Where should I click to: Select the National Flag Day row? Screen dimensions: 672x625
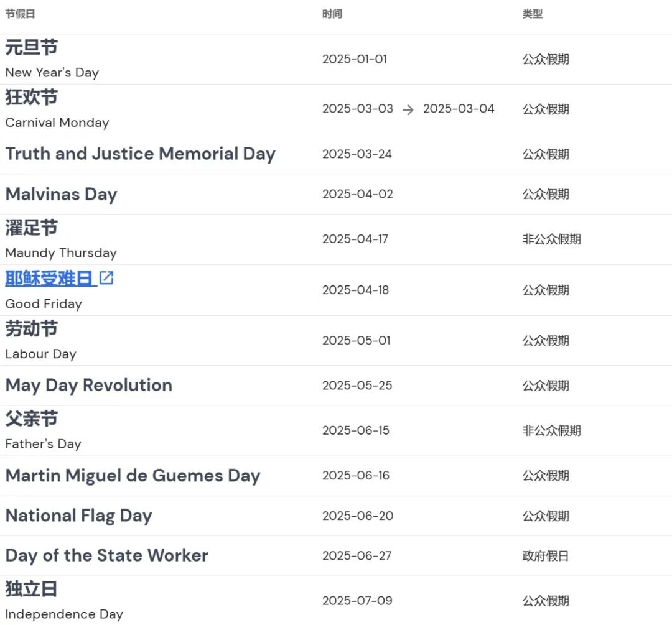(78, 516)
